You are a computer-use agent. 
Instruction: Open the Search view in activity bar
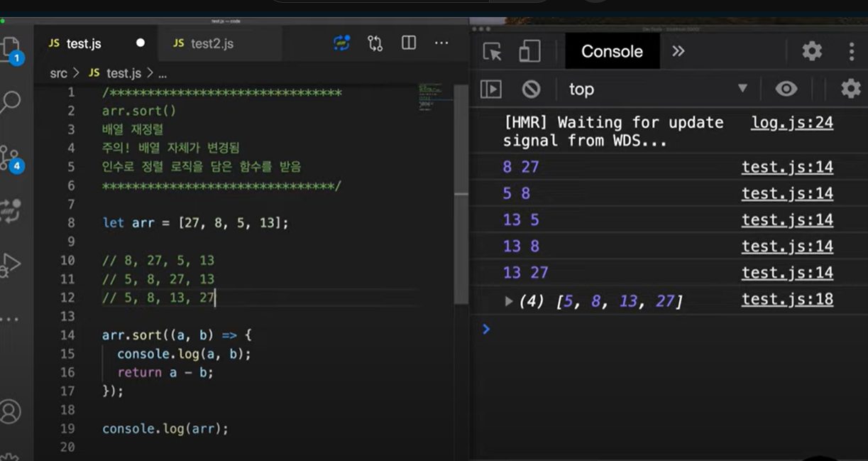pos(10,103)
